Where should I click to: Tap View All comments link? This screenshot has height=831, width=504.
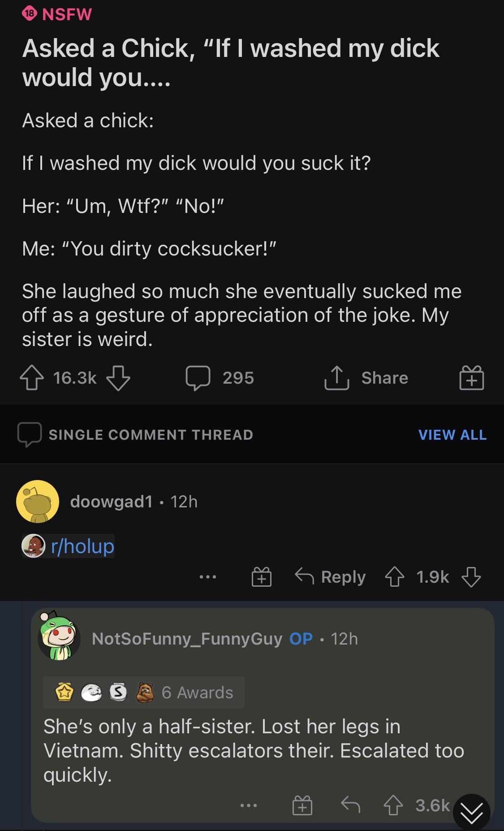coord(452,435)
